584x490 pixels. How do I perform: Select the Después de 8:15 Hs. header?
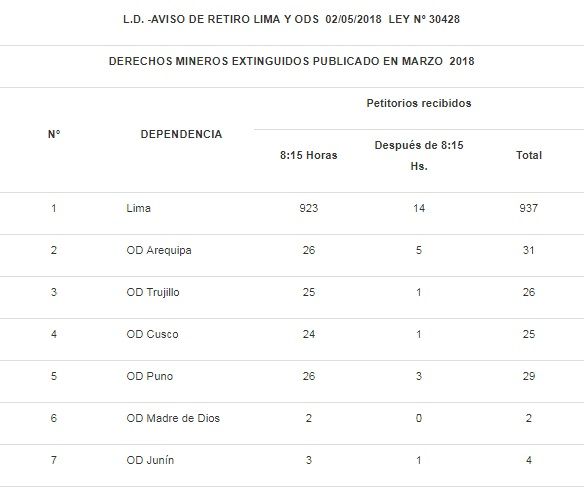(x=419, y=155)
